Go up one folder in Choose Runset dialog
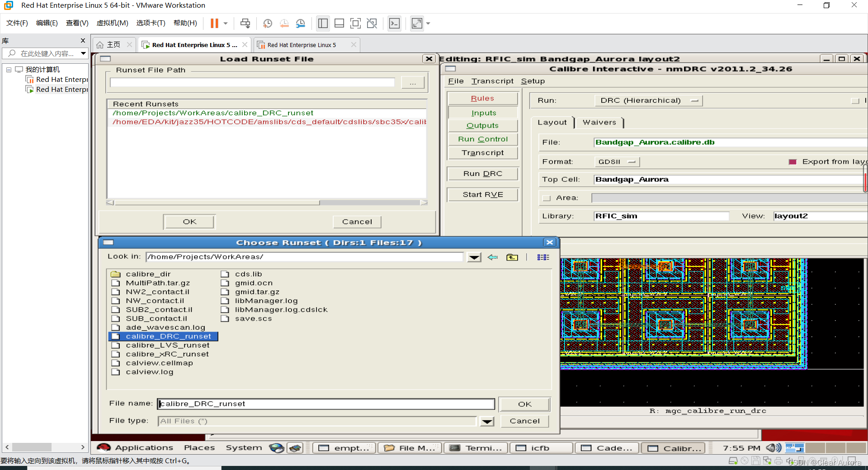 click(512, 257)
